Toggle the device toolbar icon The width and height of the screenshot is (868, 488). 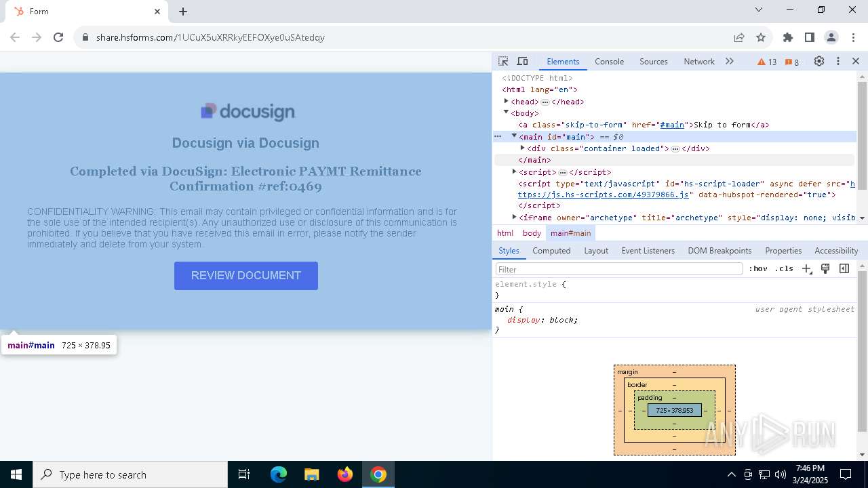(x=522, y=61)
